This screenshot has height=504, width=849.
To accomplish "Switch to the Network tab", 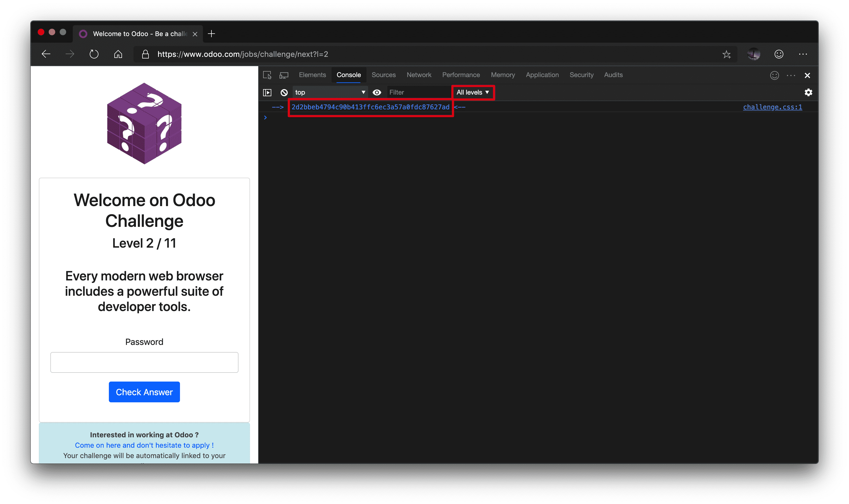I will click(x=419, y=75).
